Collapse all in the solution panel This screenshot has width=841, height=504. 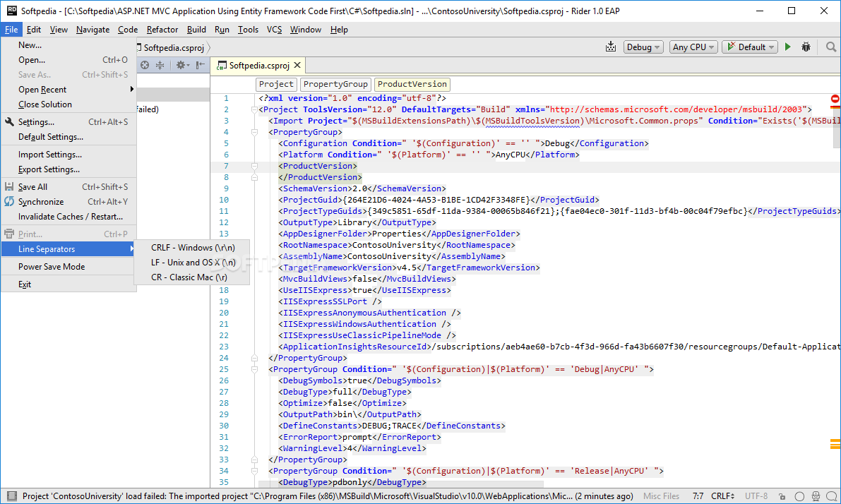coord(160,65)
